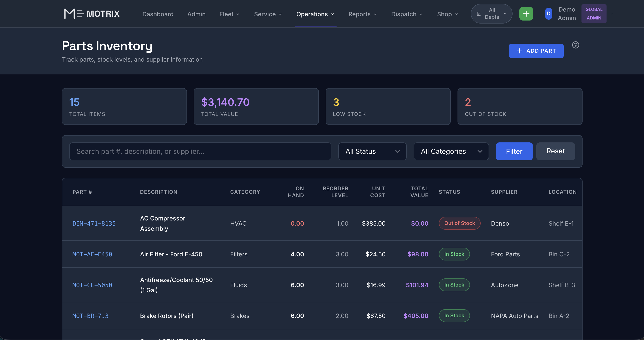Expand the Dispatch navigation menu

point(406,14)
